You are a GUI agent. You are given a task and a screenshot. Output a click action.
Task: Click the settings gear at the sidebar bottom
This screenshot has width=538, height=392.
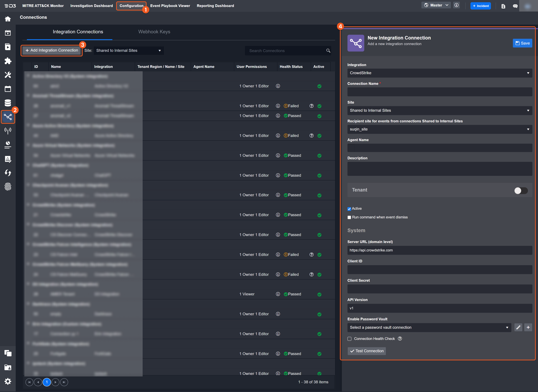tap(8, 381)
